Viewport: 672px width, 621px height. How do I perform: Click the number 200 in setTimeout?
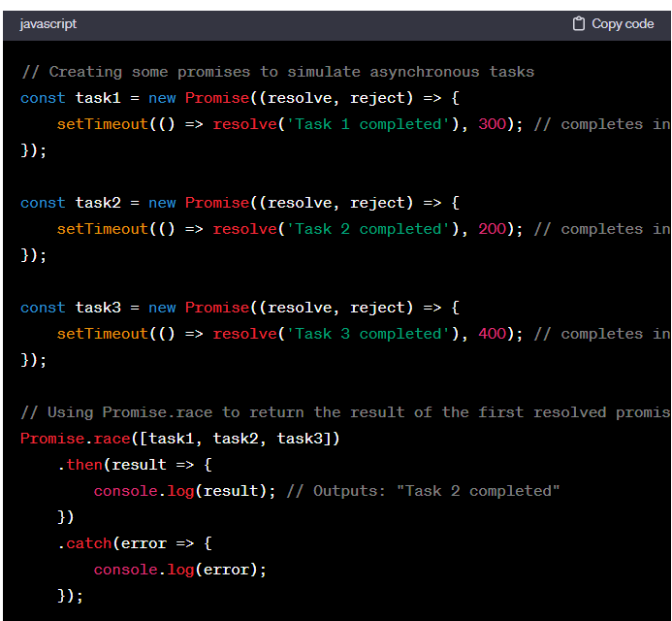click(493, 229)
